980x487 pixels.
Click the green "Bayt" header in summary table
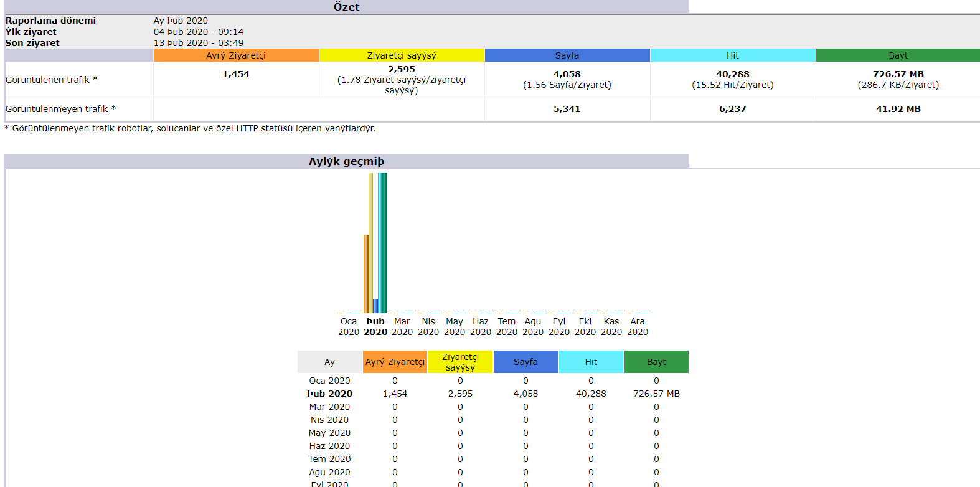(898, 55)
